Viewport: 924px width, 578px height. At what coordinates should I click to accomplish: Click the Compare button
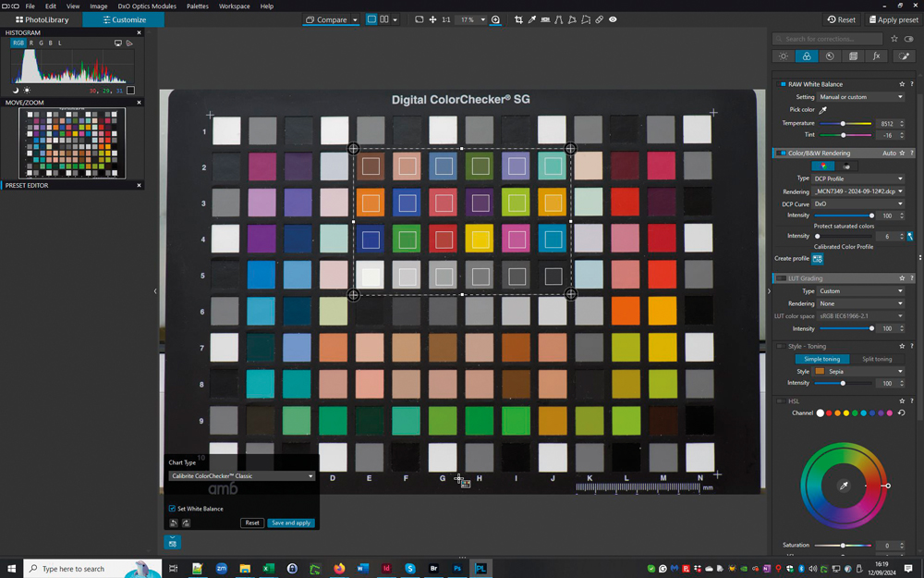click(x=326, y=19)
